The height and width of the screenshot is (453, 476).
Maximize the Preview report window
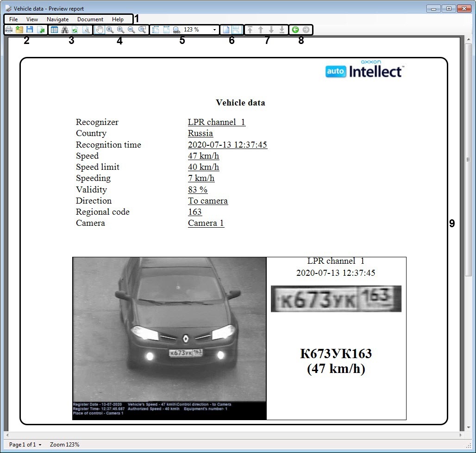coord(449,8)
